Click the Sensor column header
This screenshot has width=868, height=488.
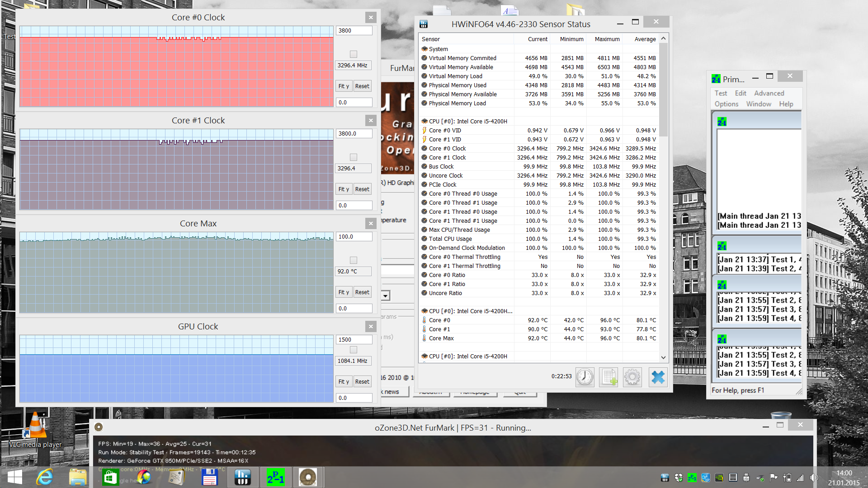[466, 39]
